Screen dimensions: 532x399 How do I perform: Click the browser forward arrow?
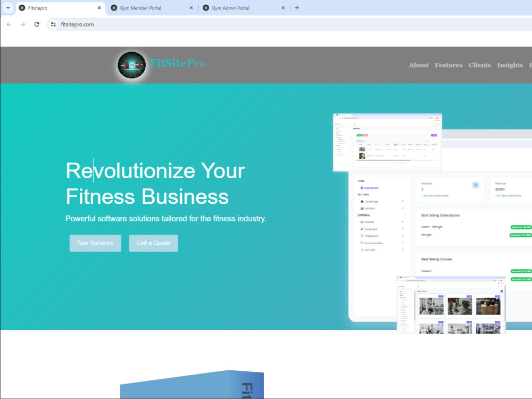tap(23, 24)
